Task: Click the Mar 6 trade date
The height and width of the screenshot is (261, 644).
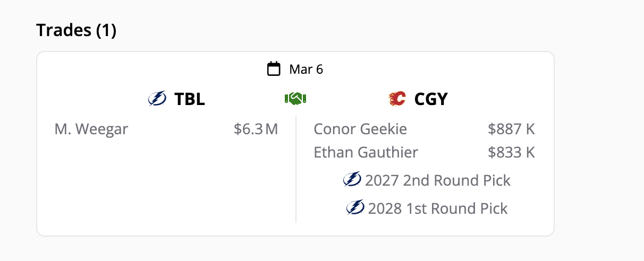Action: coord(306,69)
